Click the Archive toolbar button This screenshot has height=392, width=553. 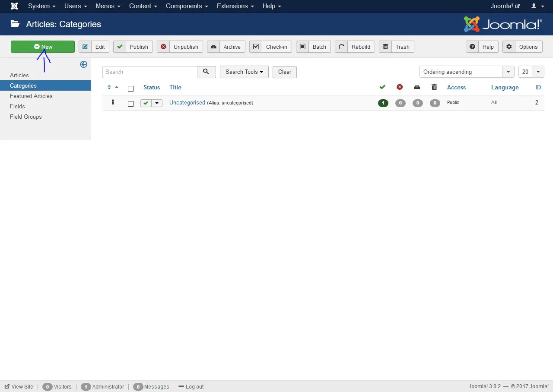coord(226,47)
